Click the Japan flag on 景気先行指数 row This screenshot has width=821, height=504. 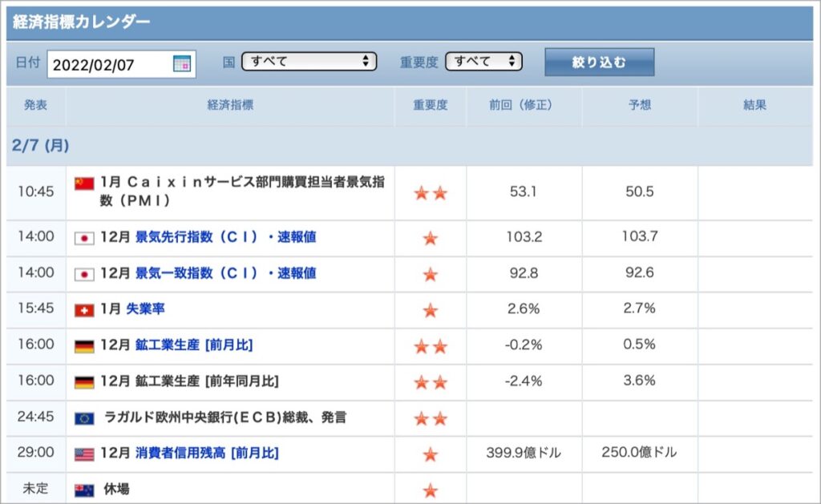pyautogui.click(x=83, y=238)
